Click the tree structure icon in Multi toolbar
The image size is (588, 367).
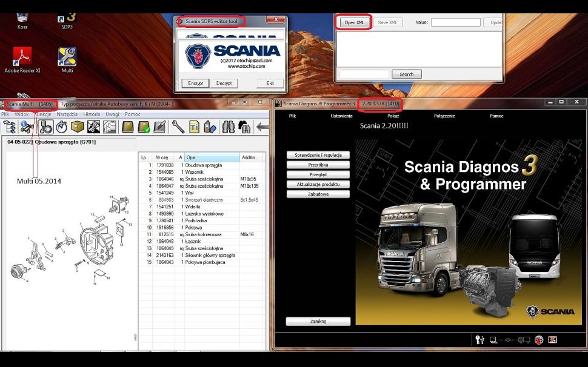point(9,127)
